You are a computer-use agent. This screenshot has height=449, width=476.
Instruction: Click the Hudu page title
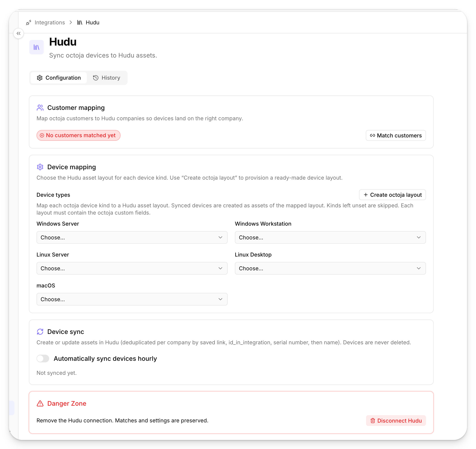63,42
